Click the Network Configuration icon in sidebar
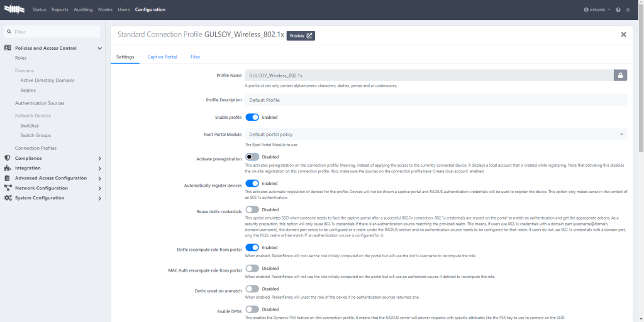 (x=8, y=188)
